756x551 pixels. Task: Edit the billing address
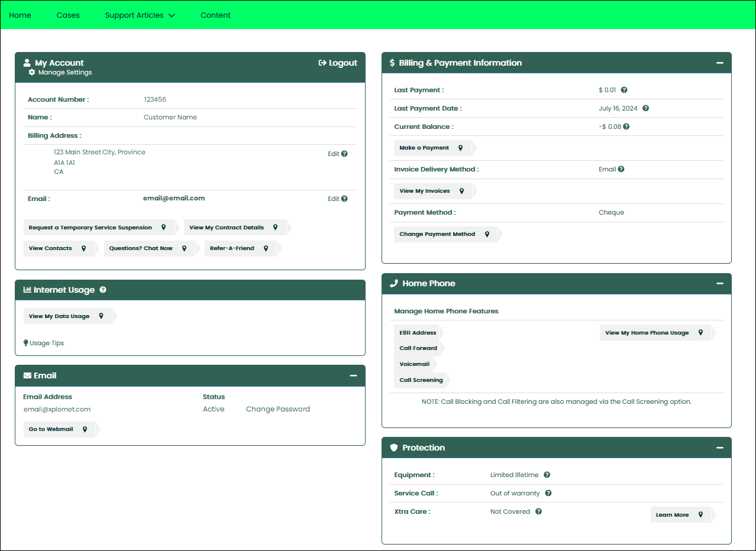[x=334, y=154]
